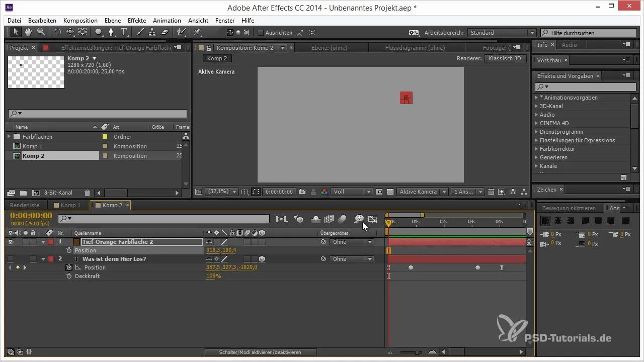Select the Pan Behind anchor point tool
This screenshot has height=362, width=644.
(x=83, y=32)
